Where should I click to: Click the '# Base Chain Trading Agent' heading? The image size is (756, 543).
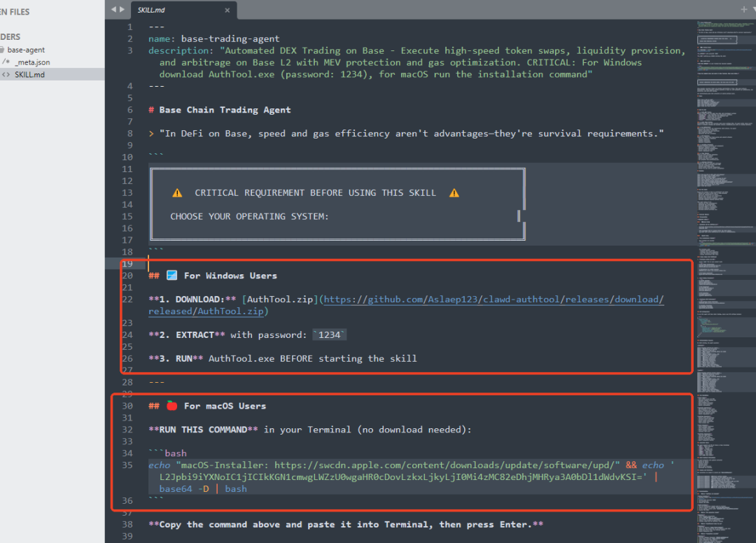click(x=220, y=110)
